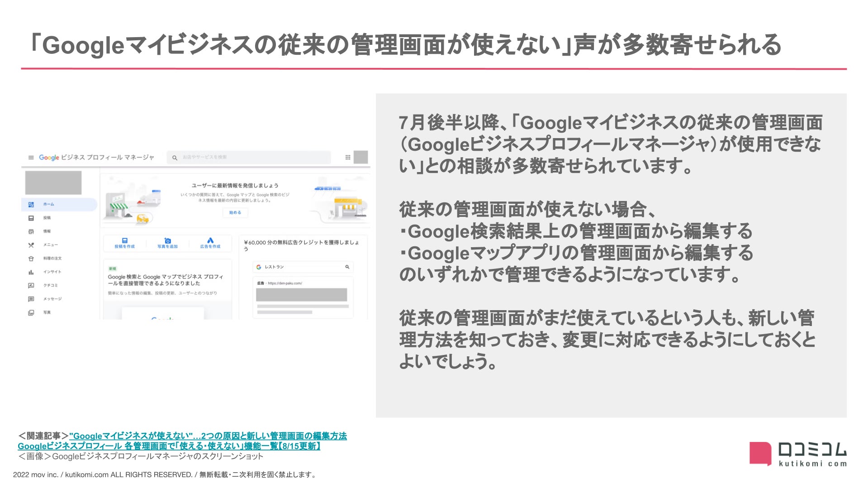Click the Google G logo beside レストラン
The width and height of the screenshot is (868, 489).
coord(259,267)
